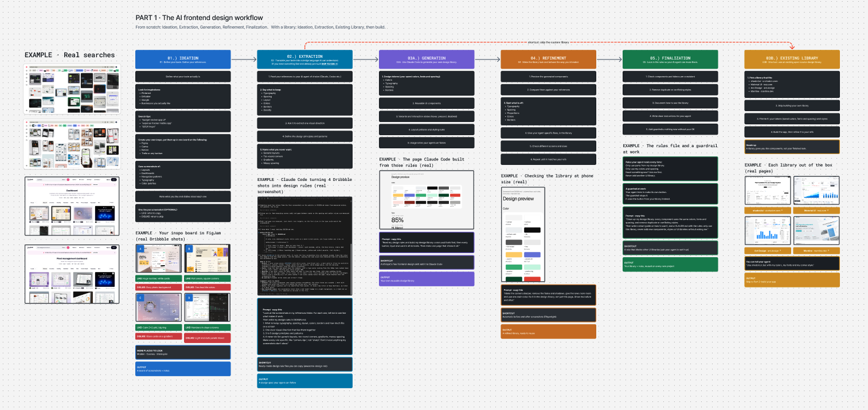Open inspo board shot labeled B

(x=208, y=259)
